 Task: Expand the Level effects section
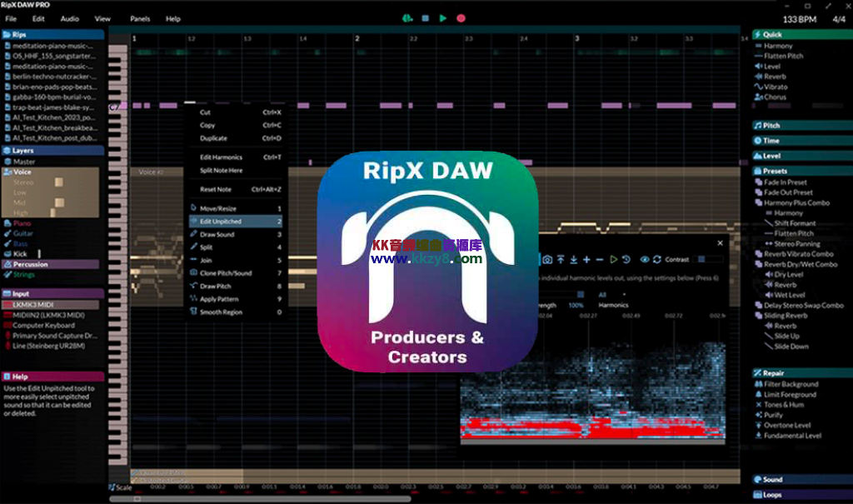point(802,156)
